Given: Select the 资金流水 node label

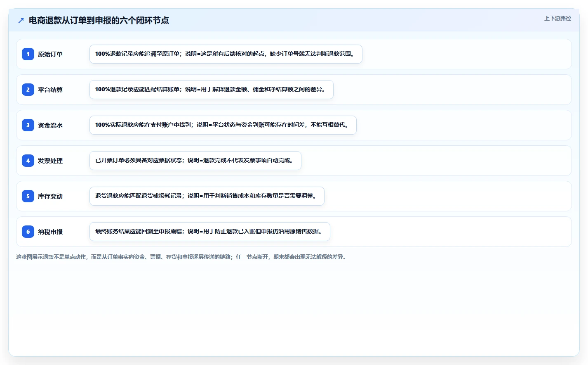Looking at the screenshot, I should pyautogui.click(x=50, y=125).
